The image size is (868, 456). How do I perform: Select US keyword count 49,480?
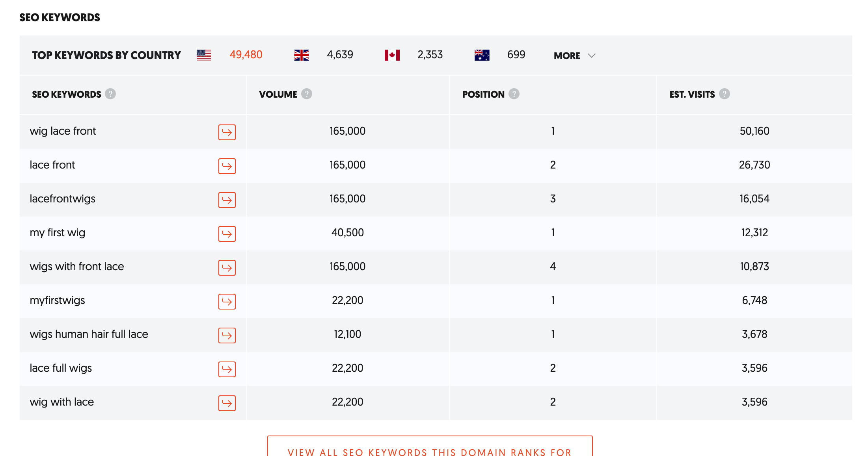tap(246, 55)
